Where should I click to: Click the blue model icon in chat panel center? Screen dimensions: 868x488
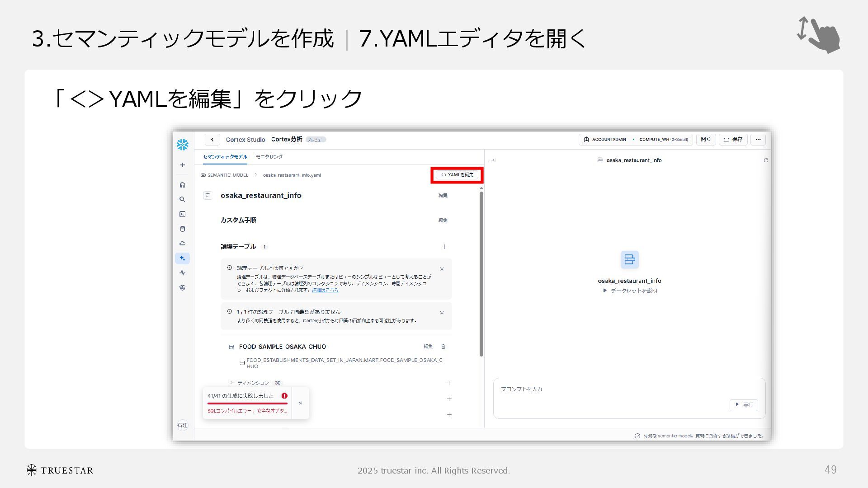tap(630, 260)
